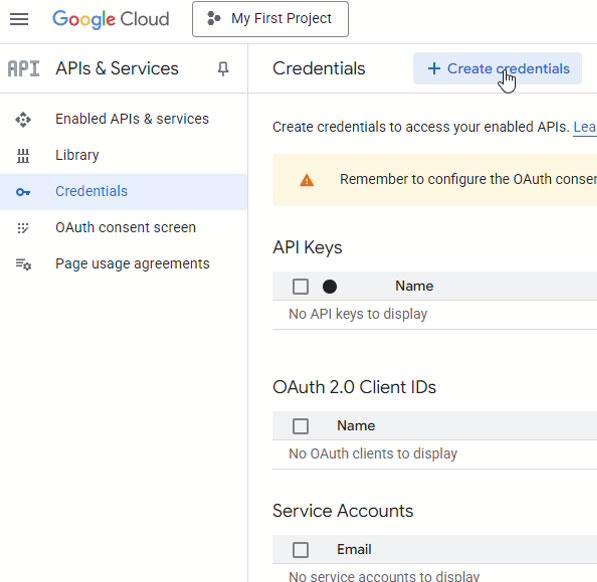This screenshot has height=582, width=597.
Task: Click 'No API keys to display' text
Action: coord(358,314)
